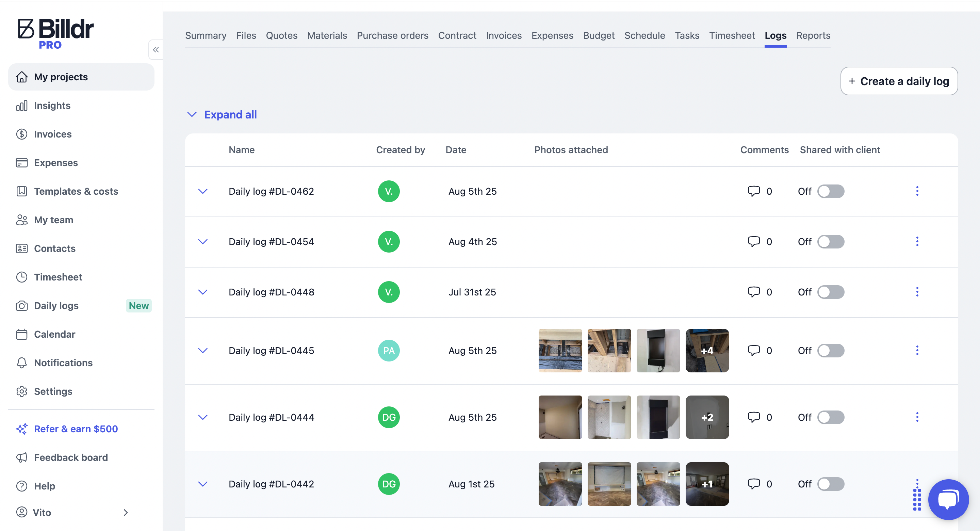
Task: Toggle client sharing for Daily log #DL-0444
Action: click(831, 417)
